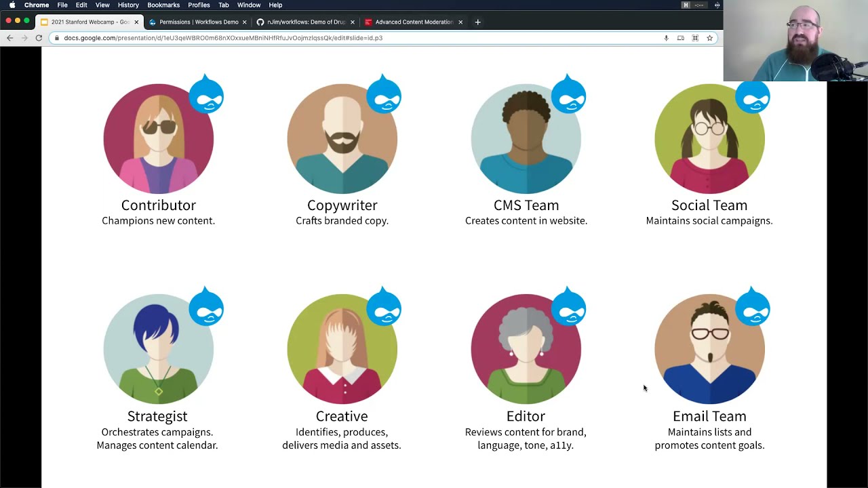Screen dimensions: 868x488
Task: Click the blue-haired Strategist avatar
Action: (158, 349)
